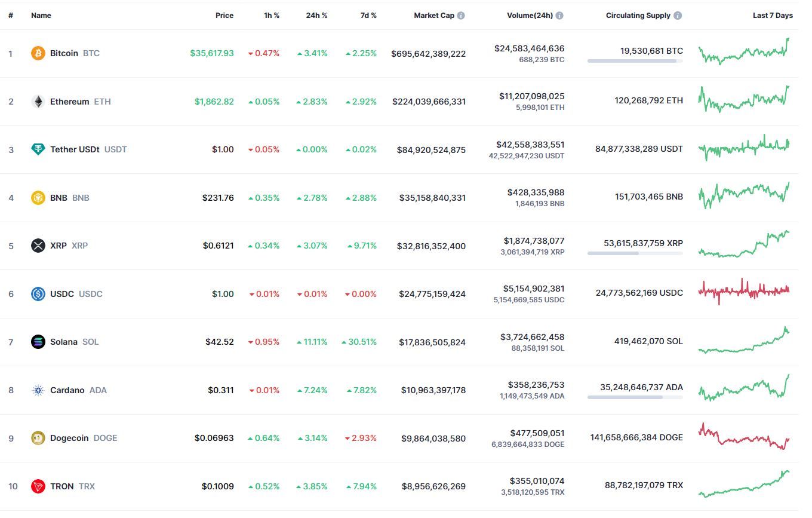Screen dimensions: 812x518
Task: Click the Tether USDt logo icon
Action: point(38,149)
